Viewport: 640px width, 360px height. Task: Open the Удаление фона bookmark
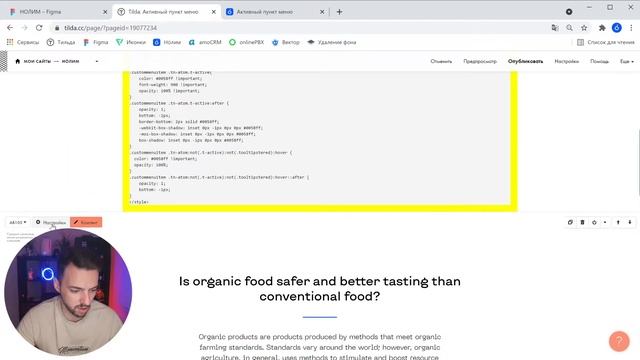pyautogui.click(x=332, y=42)
